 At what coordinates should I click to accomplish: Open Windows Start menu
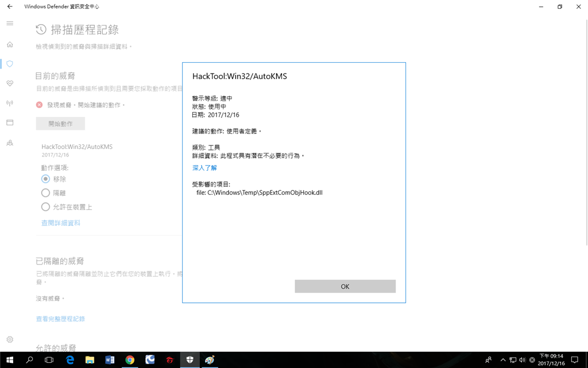click(10, 360)
